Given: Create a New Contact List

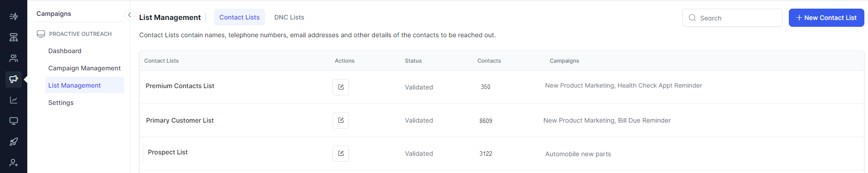Looking at the screenshot, I should pyautogui.click(x=826, y=18).
